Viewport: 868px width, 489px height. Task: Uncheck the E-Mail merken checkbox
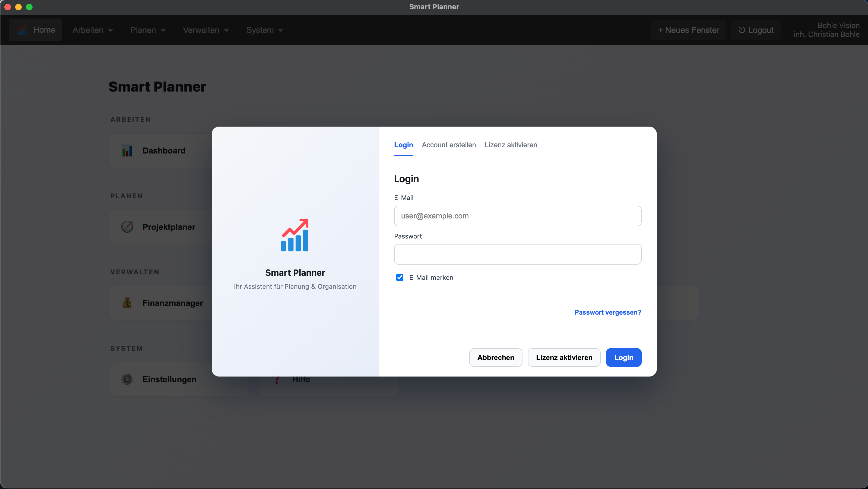[x=400, y=277]
